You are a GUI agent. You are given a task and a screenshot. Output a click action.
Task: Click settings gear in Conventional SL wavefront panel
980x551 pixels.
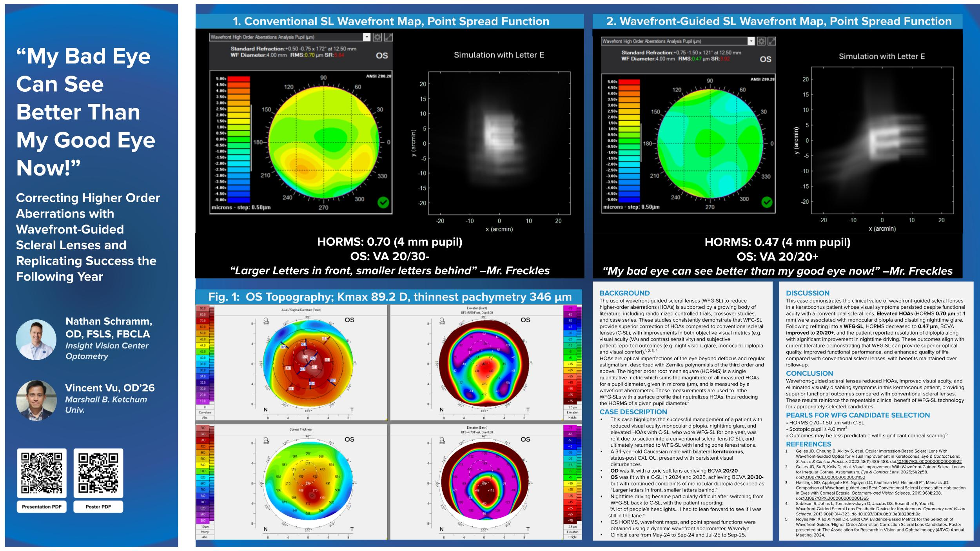coord(377,37)
